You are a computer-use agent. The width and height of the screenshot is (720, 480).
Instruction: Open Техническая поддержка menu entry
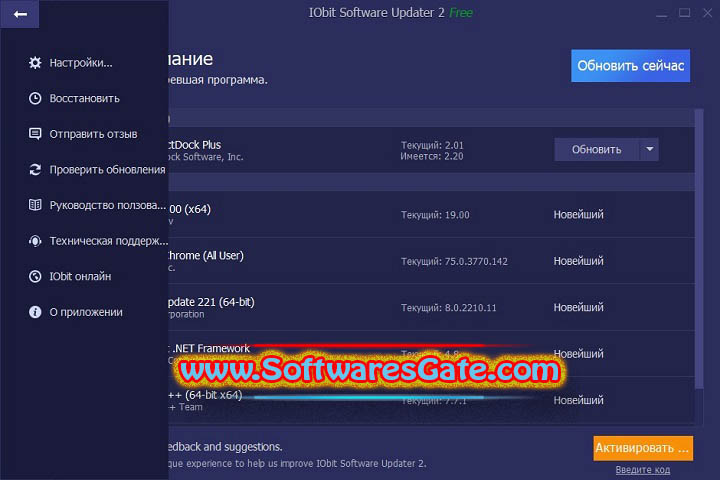pyautogui.click(x=108, y=241)
